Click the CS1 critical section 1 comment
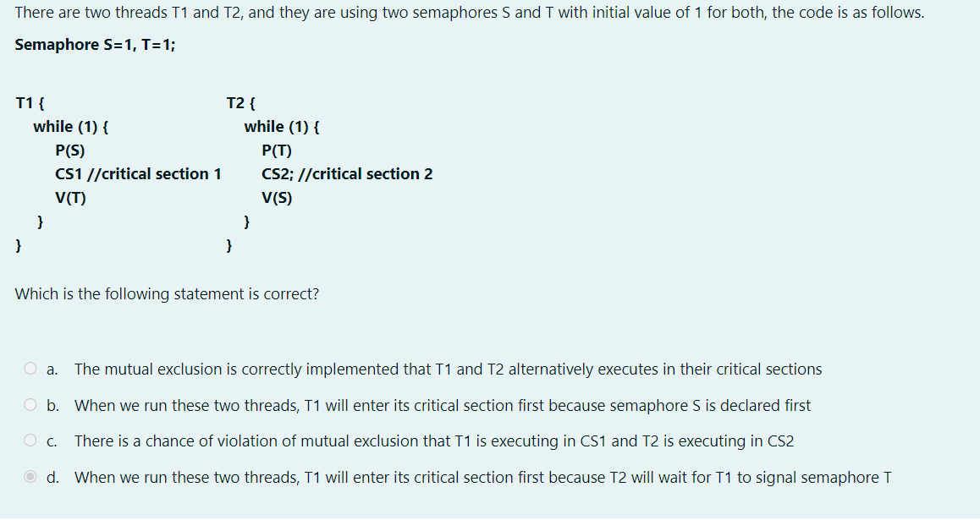 click(138, 173)
